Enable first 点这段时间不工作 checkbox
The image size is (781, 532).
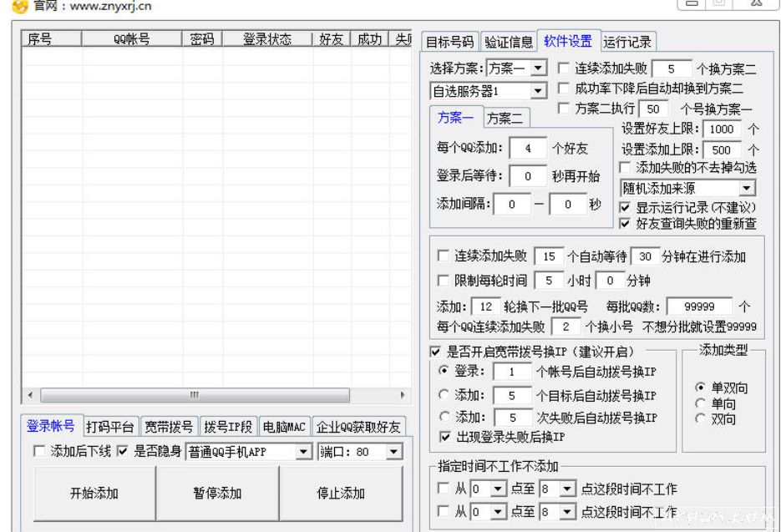(x=443, y=488)
